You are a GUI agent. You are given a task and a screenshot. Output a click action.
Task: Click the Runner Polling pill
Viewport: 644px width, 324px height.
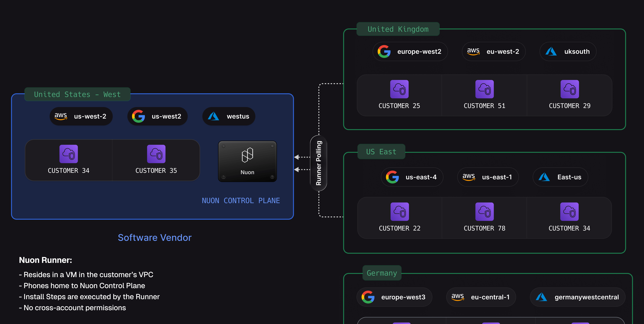click(318, 163)
